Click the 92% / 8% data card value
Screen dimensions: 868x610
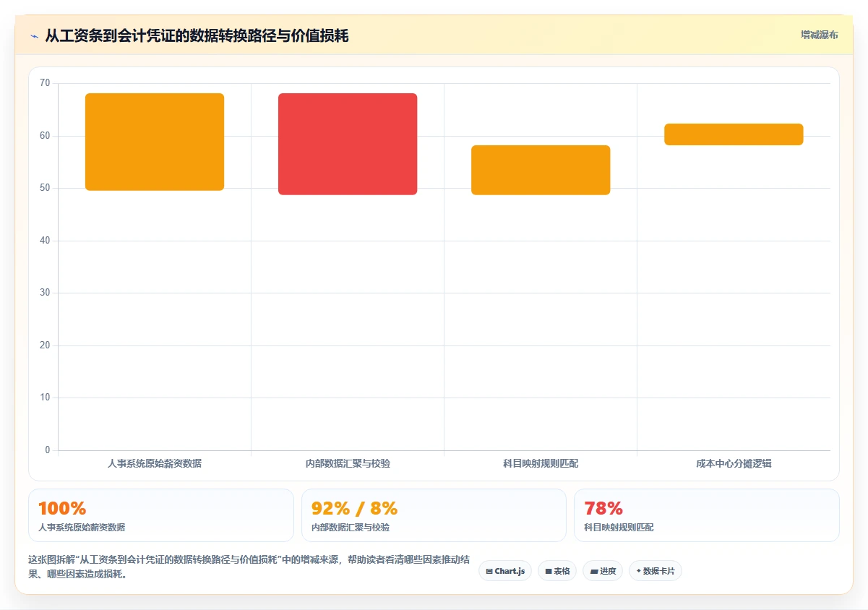354,508
